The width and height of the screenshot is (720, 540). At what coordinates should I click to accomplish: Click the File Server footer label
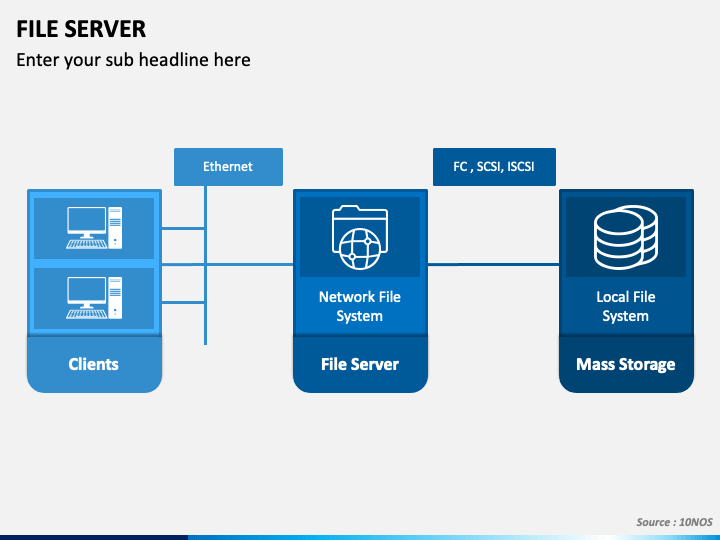tap(360, 364)
